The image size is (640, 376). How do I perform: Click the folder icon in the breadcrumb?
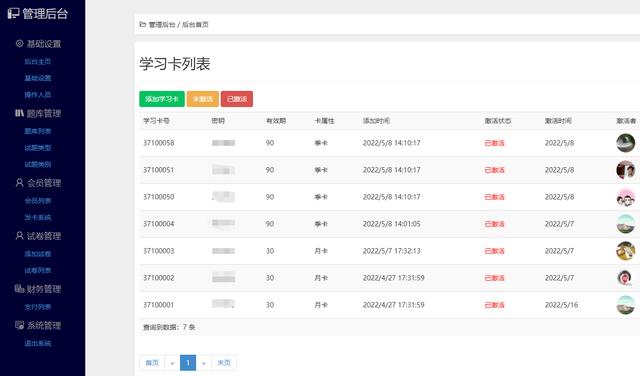pos(142,24)
